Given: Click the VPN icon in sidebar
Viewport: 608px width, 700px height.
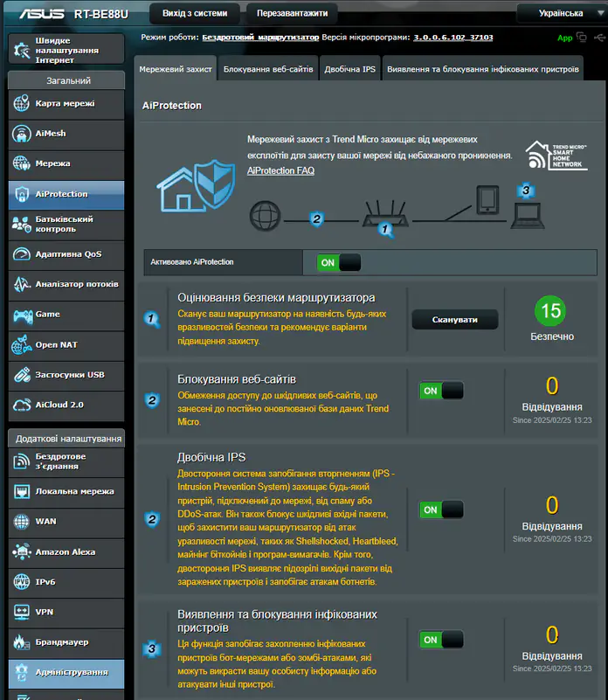Looking at the screenshot, I should [22, 612].
